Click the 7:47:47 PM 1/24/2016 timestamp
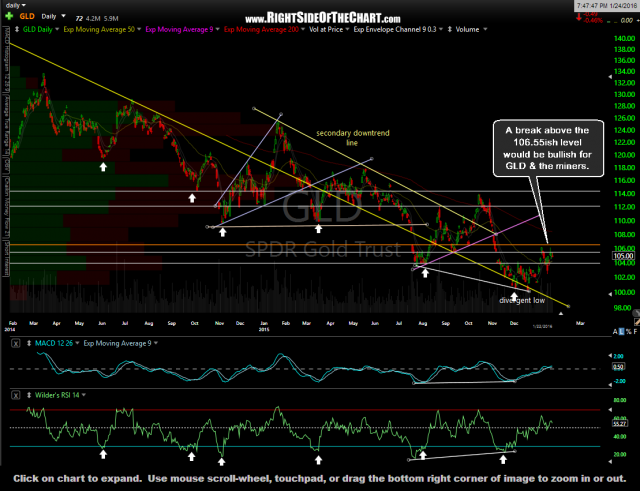Image resolution: width=640 pixels, height=491 pixels. click(607, 6)
